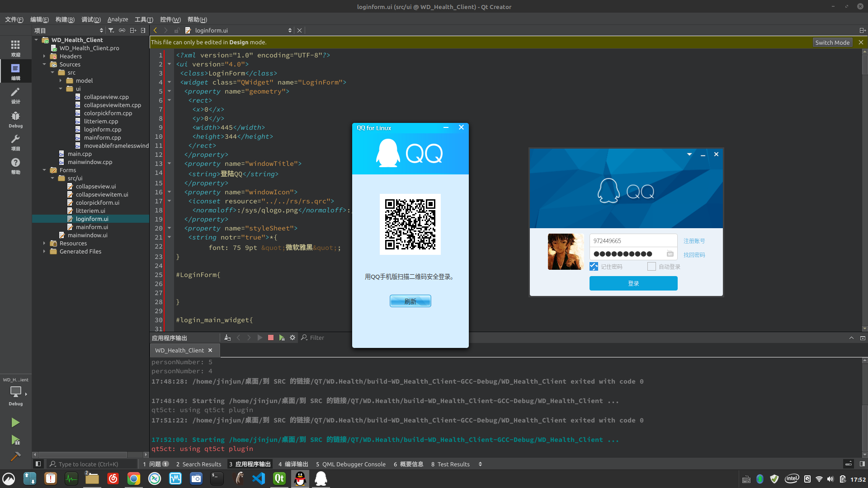Open the Analyze menu

(118, 19)
